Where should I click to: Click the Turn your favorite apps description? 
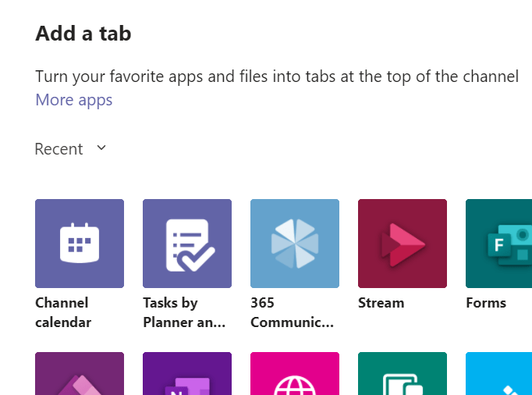point(277,77)
